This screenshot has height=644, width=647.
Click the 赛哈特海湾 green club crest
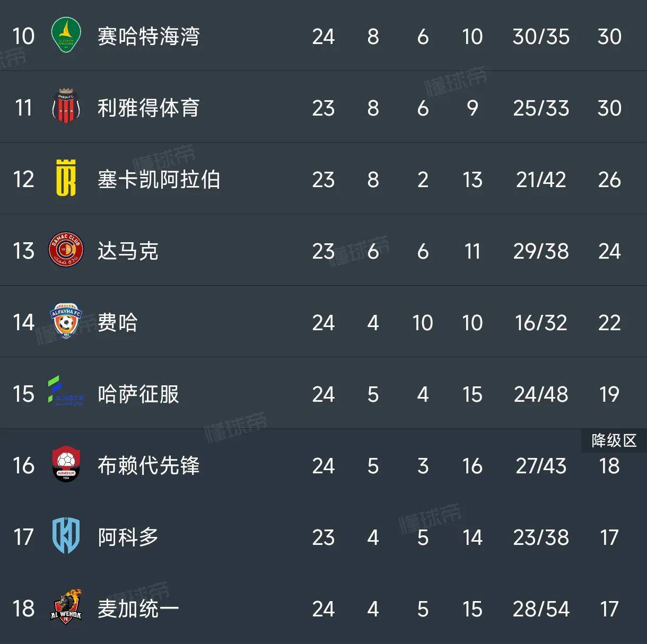66,36
